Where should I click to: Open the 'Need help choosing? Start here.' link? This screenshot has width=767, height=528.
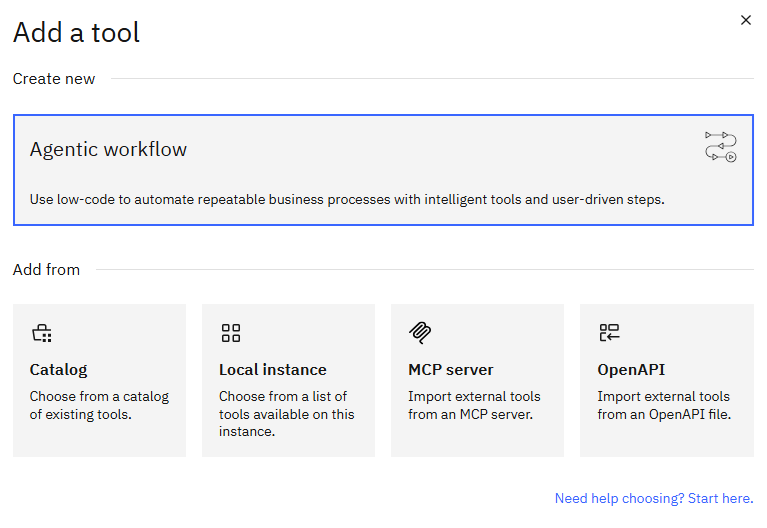pos(653,498)
